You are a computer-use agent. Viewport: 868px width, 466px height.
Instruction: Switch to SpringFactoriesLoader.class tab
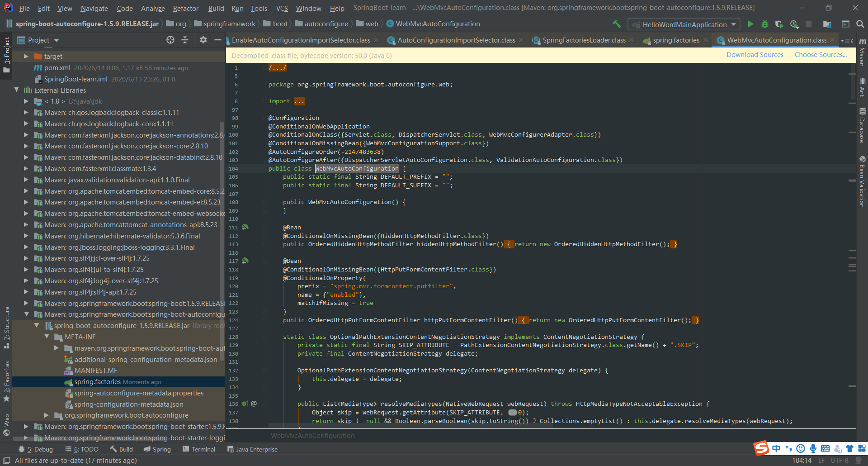[584, 40]
